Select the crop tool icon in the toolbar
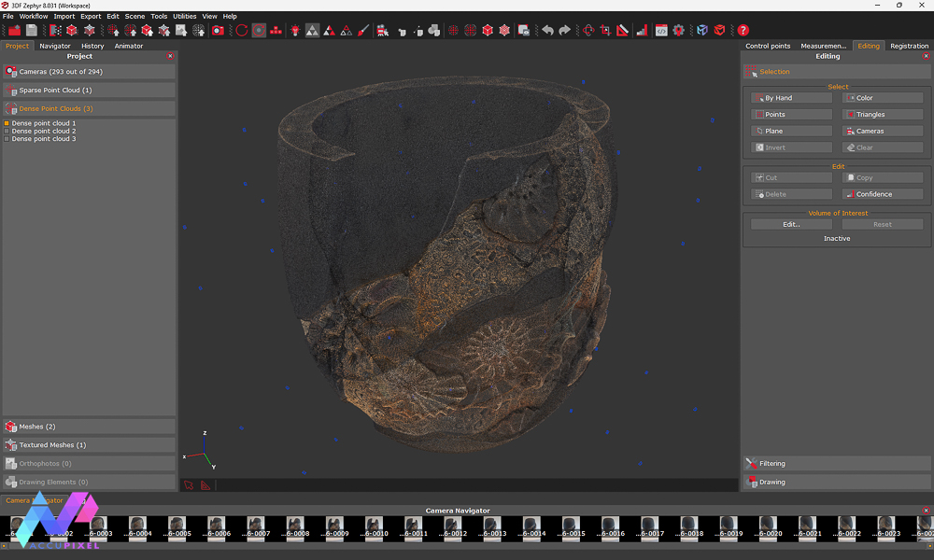Image resolution: width=934 pixels, height=560 pixels. click(x=603, y=31)
